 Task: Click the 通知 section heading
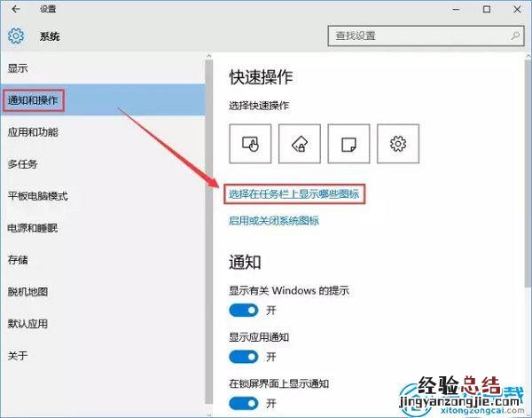pyautogui.click(x=245, y=262)
